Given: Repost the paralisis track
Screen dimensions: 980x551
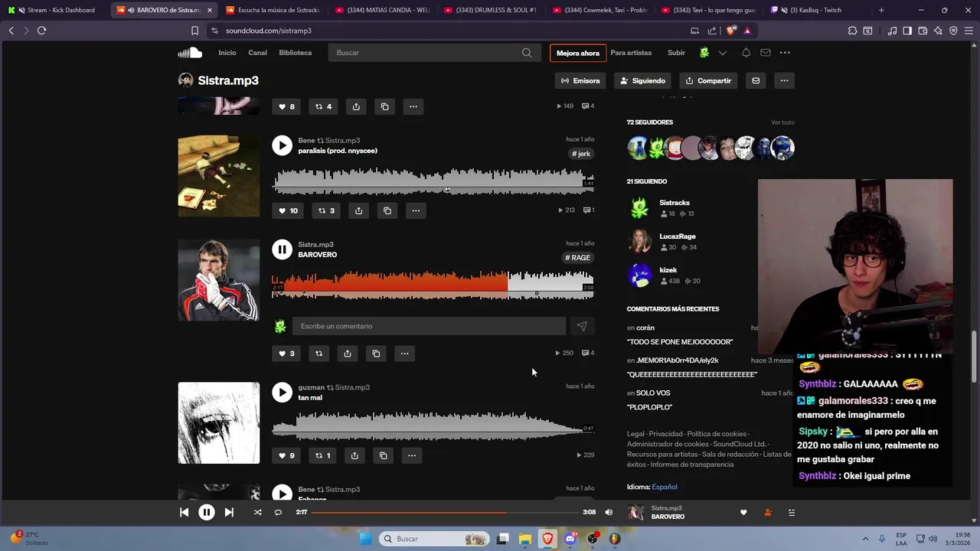Looking at the screenshot, I should tap(327, 210).
